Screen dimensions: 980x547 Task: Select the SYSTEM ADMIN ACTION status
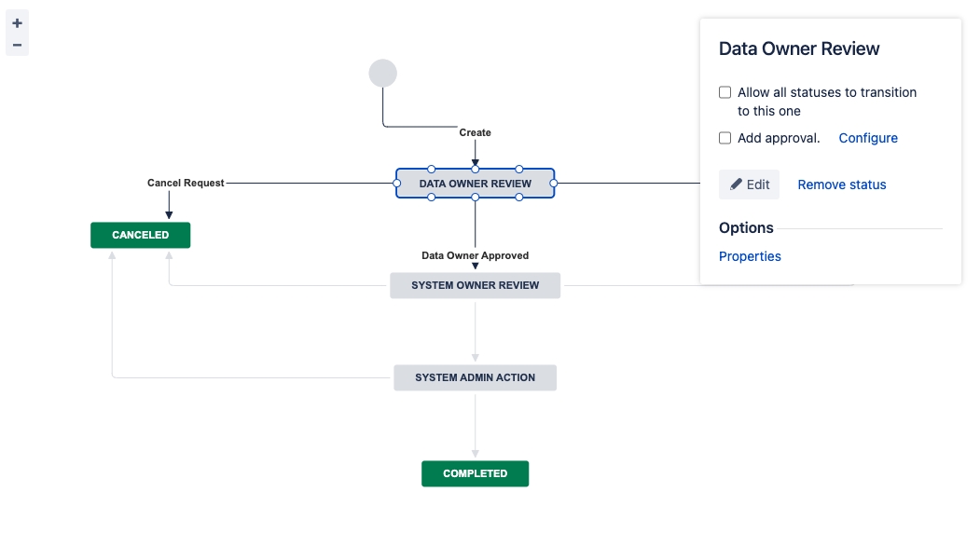point(475,377)
